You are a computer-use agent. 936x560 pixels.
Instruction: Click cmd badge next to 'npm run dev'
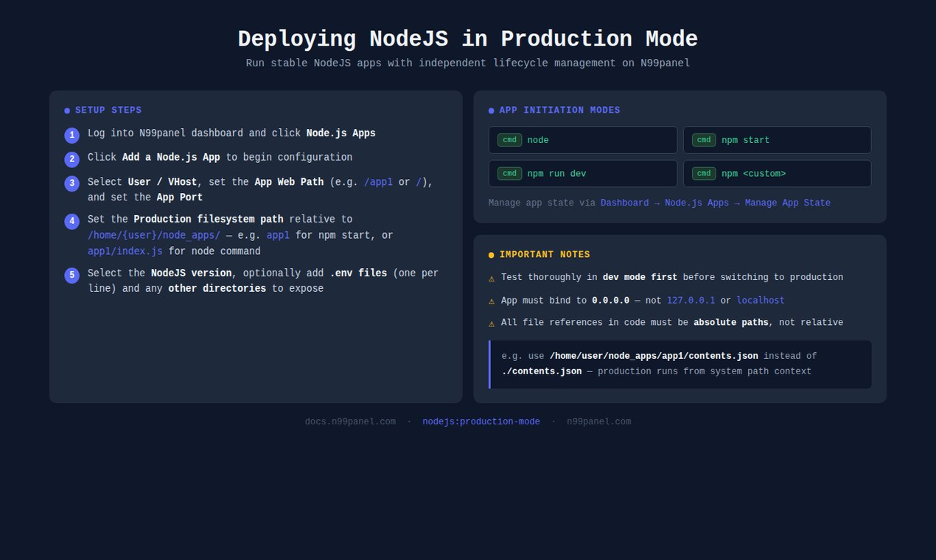pyautogui.click(x=509, y=174)
